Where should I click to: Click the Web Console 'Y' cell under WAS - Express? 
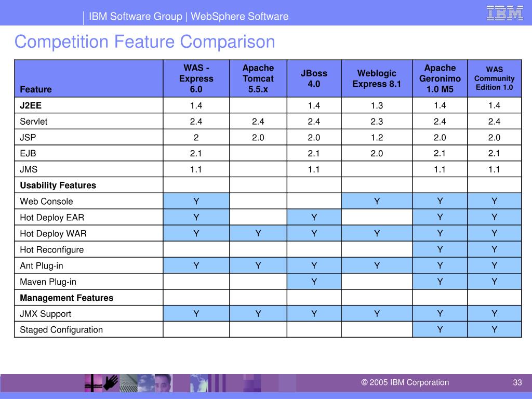(x=196, y=201)
